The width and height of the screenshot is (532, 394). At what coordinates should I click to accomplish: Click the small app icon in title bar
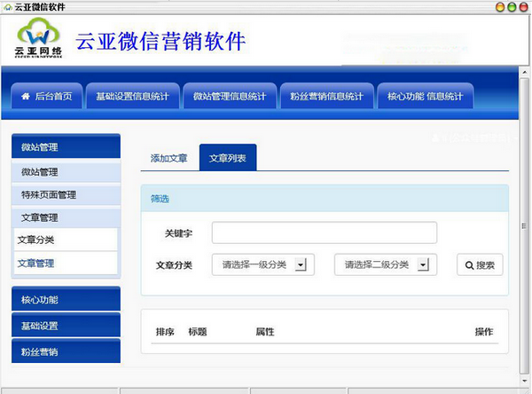pyautogui.click(x=7, y=7)
